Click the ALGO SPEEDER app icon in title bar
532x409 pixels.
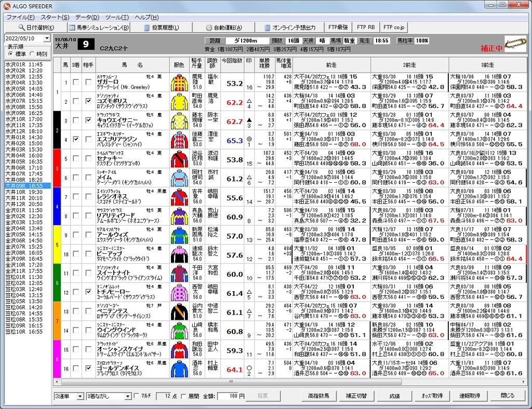(x=7, y=6)
